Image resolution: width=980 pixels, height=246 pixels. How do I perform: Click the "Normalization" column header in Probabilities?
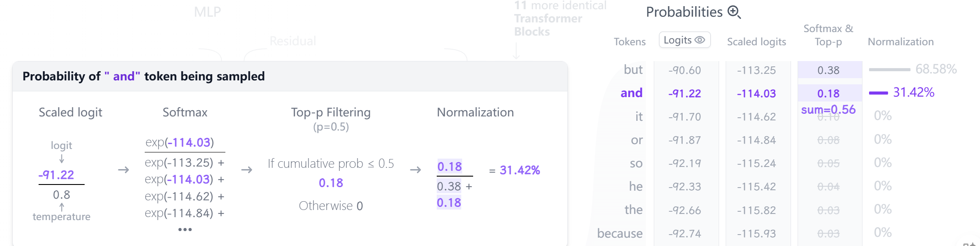click(x=901, y=42)
